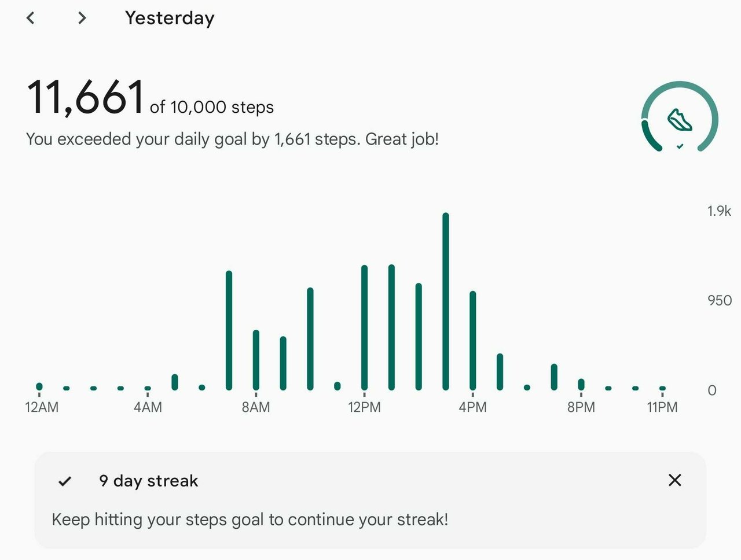
Task: Go to previous day with left chevron
Action: click(31, 18)
